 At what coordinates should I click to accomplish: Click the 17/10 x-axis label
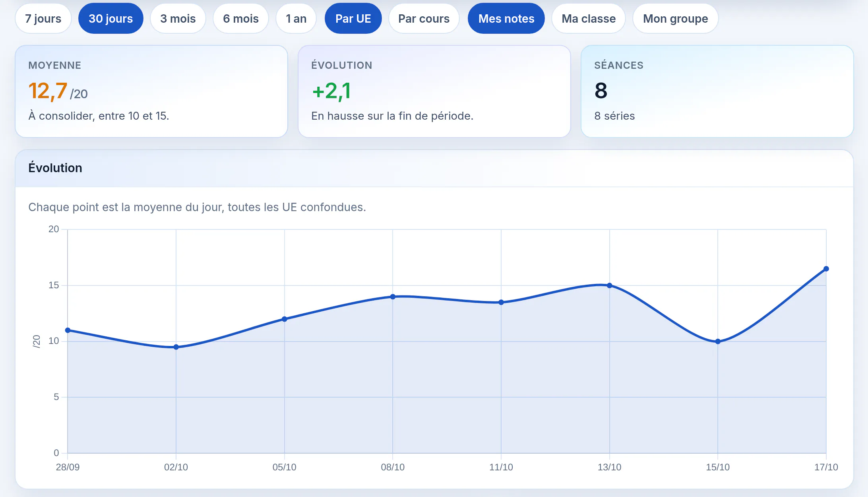(826, 467)
